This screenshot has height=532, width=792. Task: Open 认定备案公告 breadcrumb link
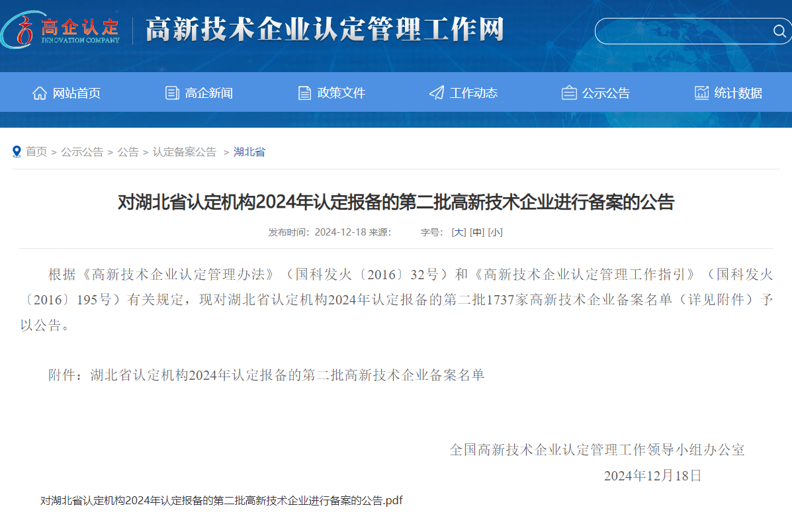tap(185, 152)
